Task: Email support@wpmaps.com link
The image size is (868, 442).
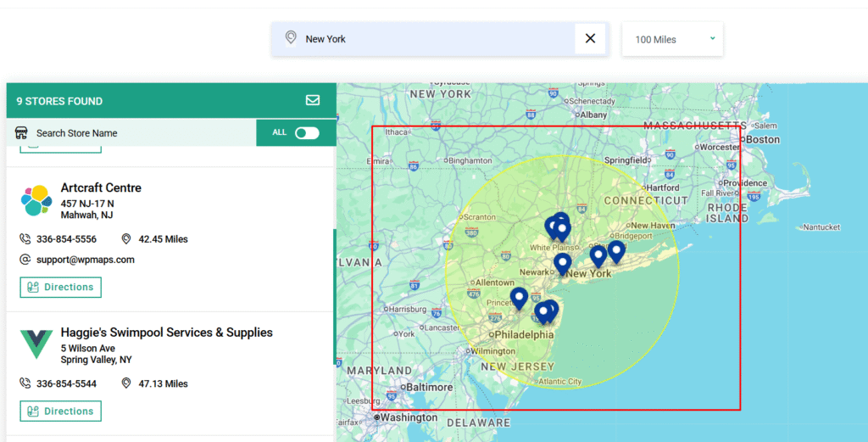Action: (86, 260)
